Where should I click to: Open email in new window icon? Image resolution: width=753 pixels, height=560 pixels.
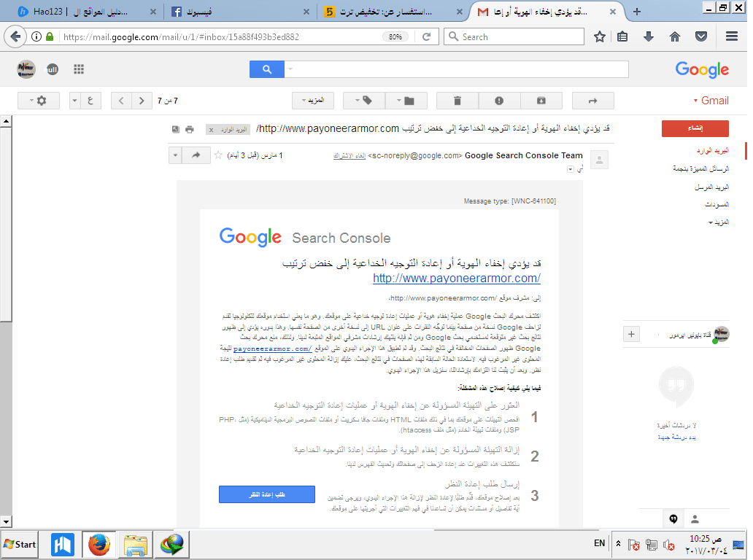[176, 130]
